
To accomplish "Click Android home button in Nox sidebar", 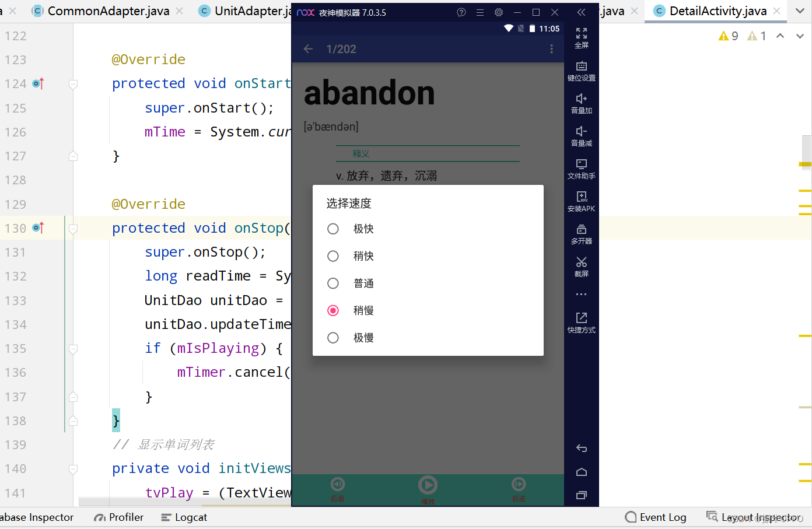I will (x=582, y=472).
